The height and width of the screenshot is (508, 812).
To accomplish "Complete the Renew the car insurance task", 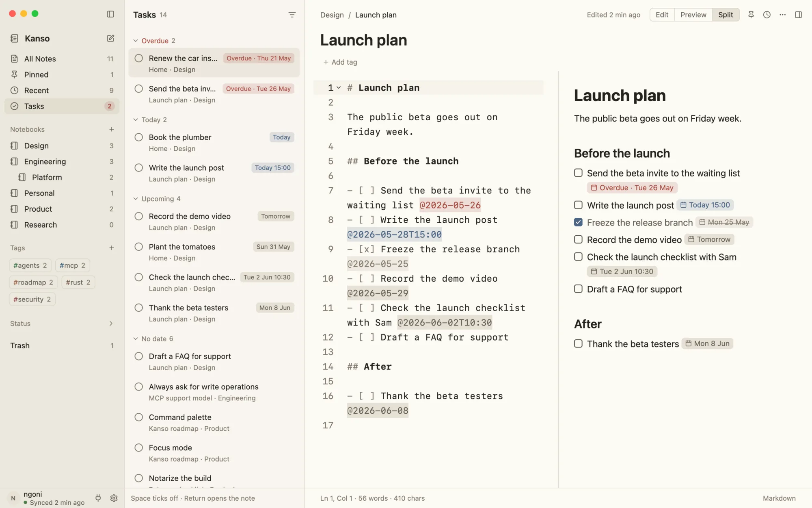I will click(x=138, y=58).
